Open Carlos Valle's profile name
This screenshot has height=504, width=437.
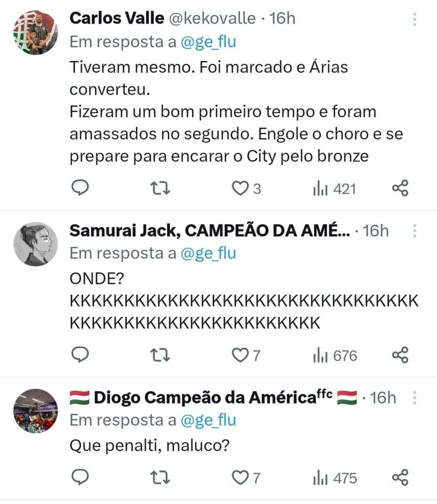pos(117,18)
